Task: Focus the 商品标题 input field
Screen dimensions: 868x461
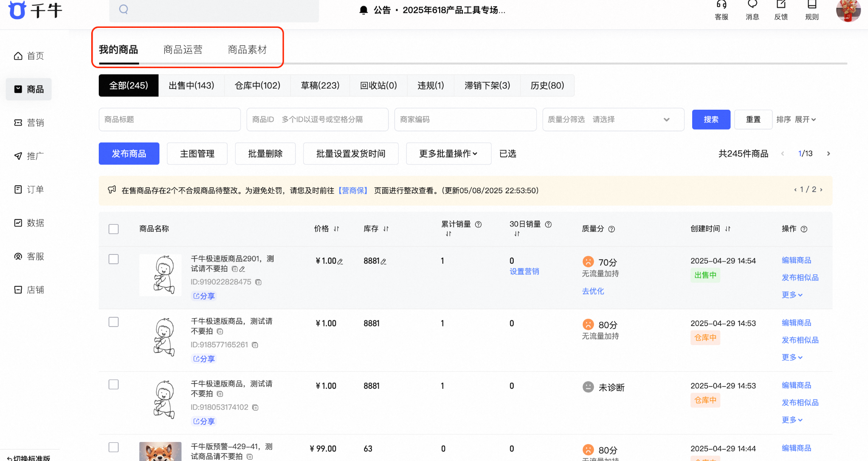Action: (x=170, y=119)
